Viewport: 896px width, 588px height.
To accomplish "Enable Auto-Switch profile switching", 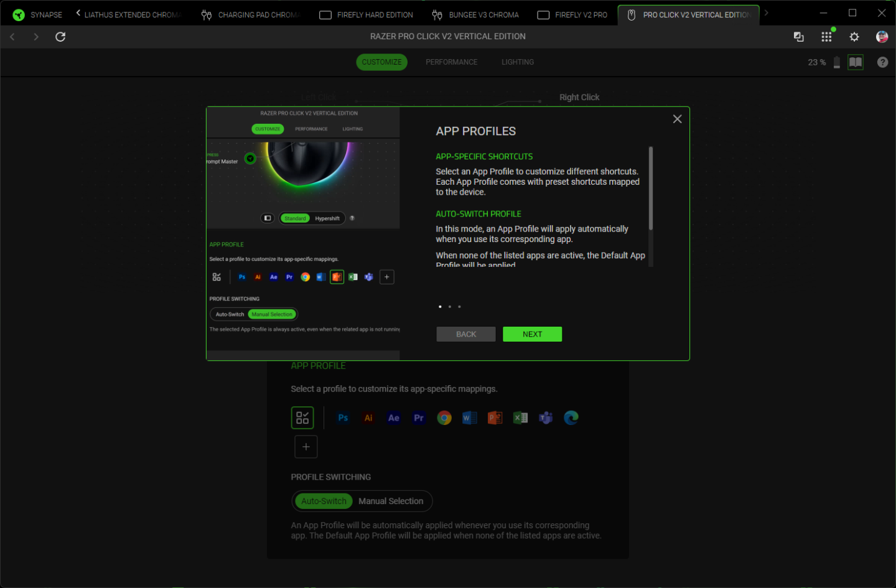I will (324, 501).
